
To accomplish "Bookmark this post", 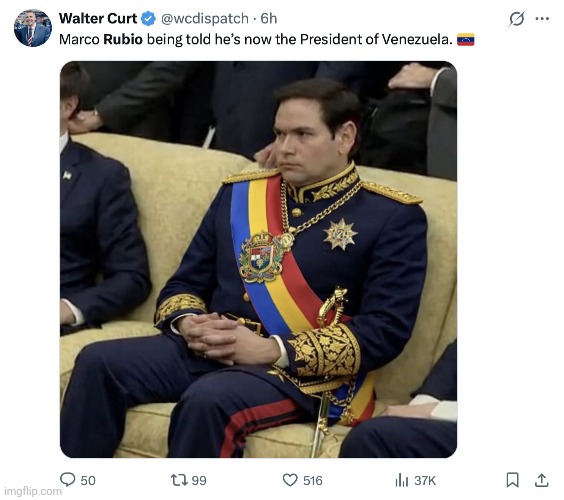I will pos(512,480).
